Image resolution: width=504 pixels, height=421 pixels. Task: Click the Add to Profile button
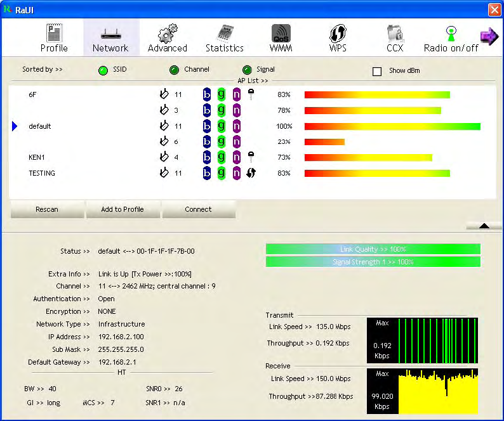point(123,210)
